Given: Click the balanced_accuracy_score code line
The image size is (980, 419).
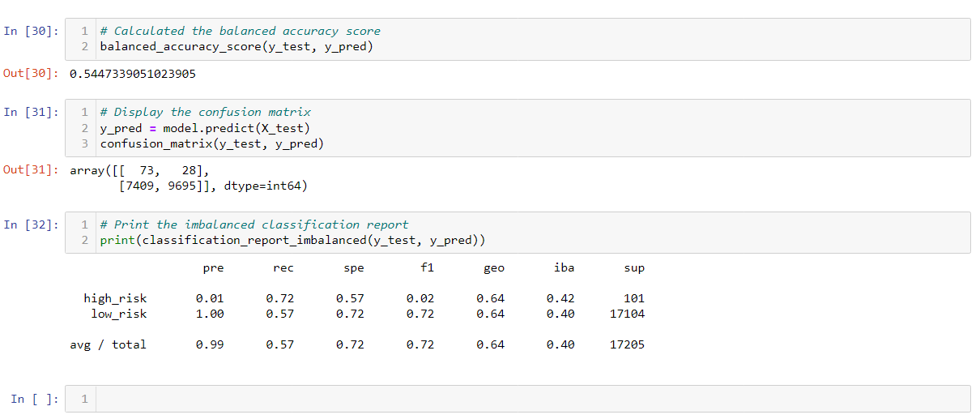Looking at the screenshot, I should (236, 46).
